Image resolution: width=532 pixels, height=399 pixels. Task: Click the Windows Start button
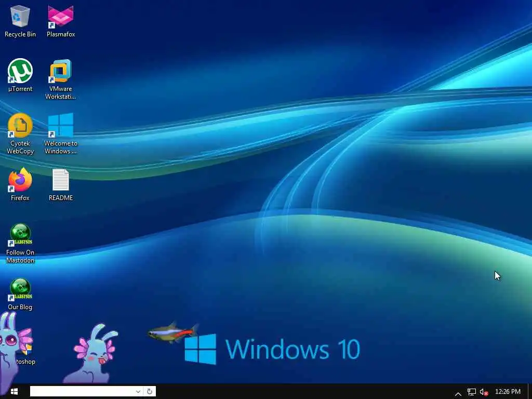point(14,392)
